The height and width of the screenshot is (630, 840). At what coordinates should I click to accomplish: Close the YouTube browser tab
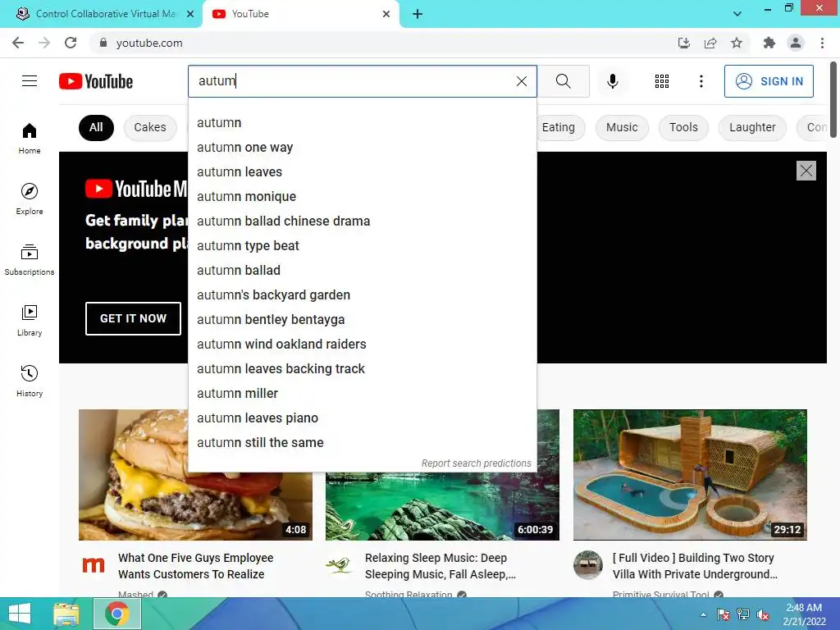click(x=386, y=14)
